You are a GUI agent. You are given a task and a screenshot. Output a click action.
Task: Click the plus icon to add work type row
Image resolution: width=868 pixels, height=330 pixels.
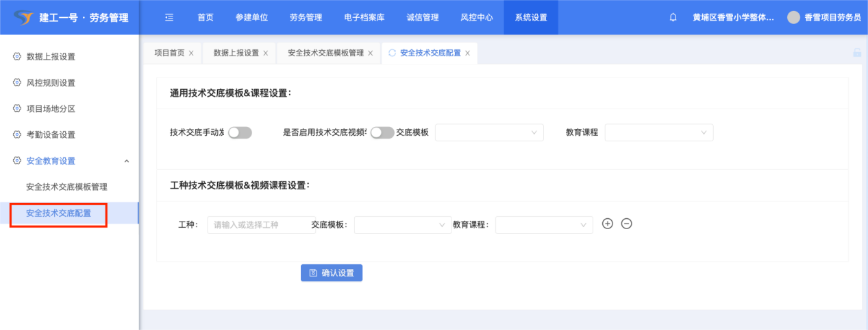click(607, 223)
